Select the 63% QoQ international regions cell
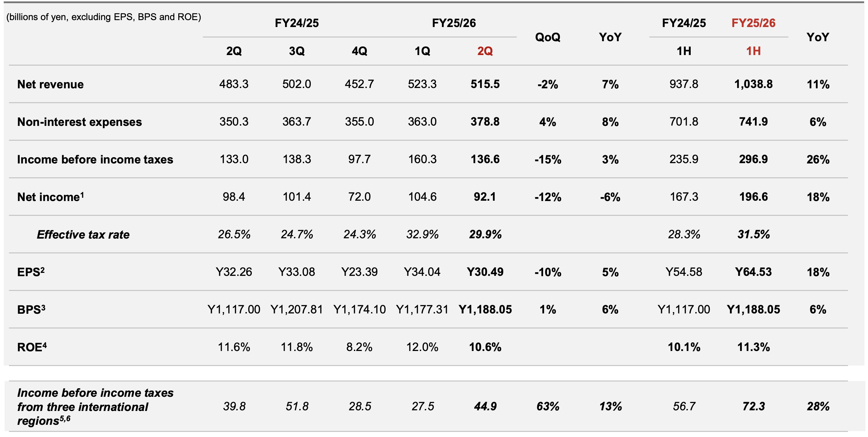Image resolution: width=868 pixels, height=437 pixels. (548, 406)
